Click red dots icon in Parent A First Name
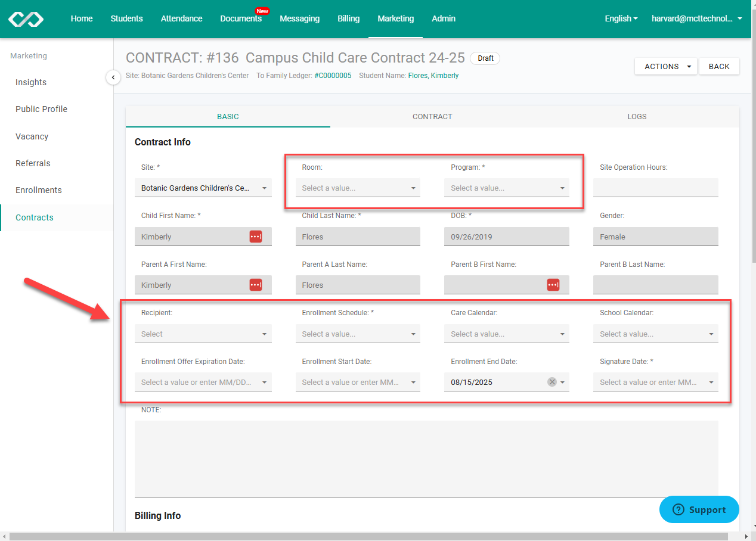This screenshot has height=541, width=756. click(255, 285)
